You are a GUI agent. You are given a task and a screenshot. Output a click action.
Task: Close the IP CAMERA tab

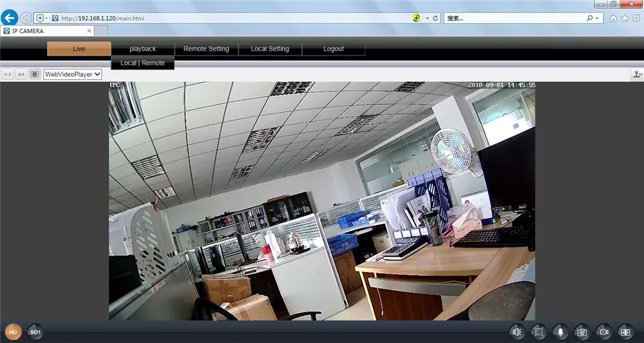89,31
